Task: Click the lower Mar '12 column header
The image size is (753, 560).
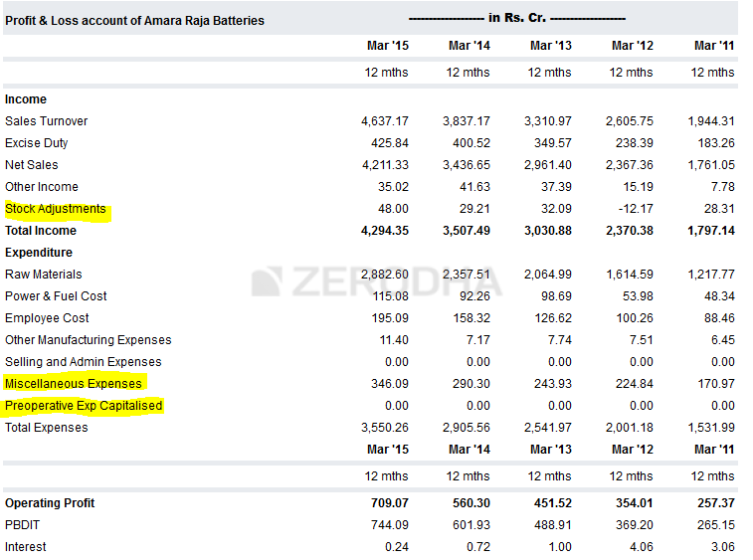Action: [x=633, y=450]
